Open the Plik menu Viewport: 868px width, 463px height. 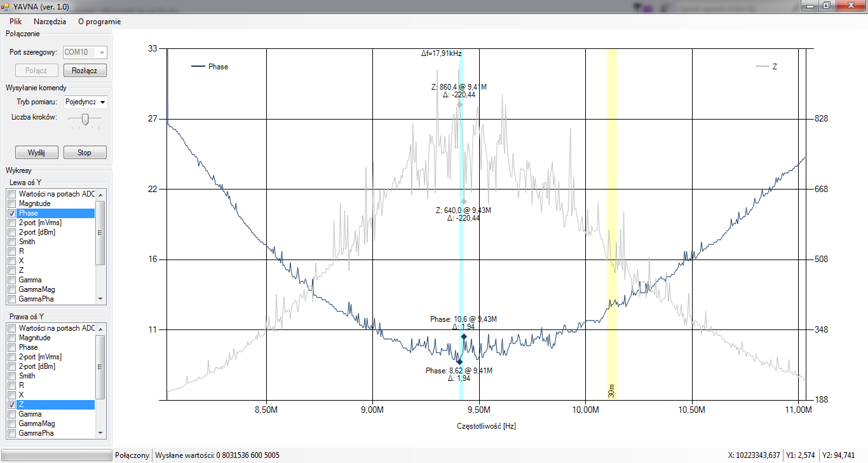click(16, 22)
